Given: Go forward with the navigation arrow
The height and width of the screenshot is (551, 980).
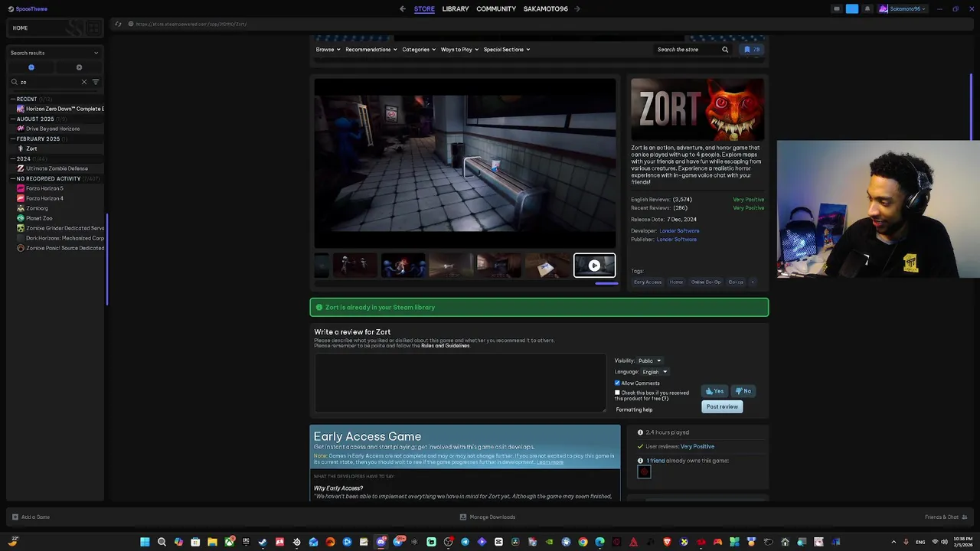Looking at the screenshot, I should pyautogui.click(x=577, y=9).
